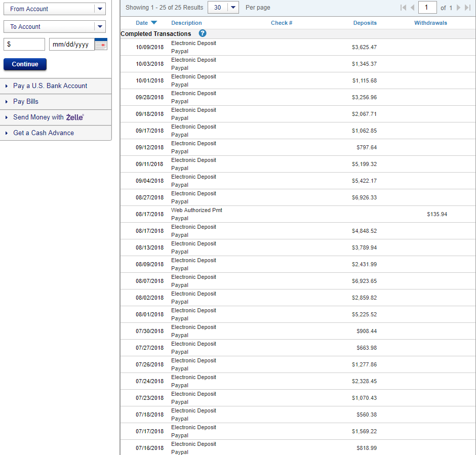
Task: Click the $6,923.65 deposit amount
Action: point(364,280)
